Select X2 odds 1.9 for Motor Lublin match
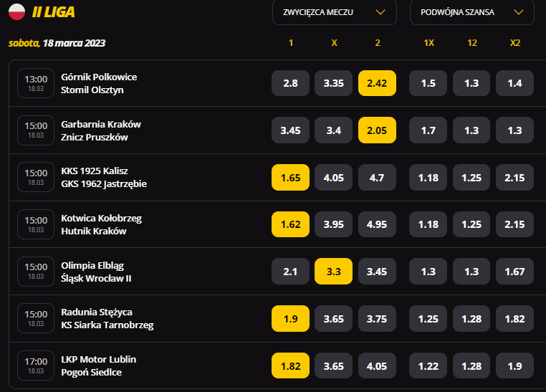 pyautogui.click(x=514, y=365)
